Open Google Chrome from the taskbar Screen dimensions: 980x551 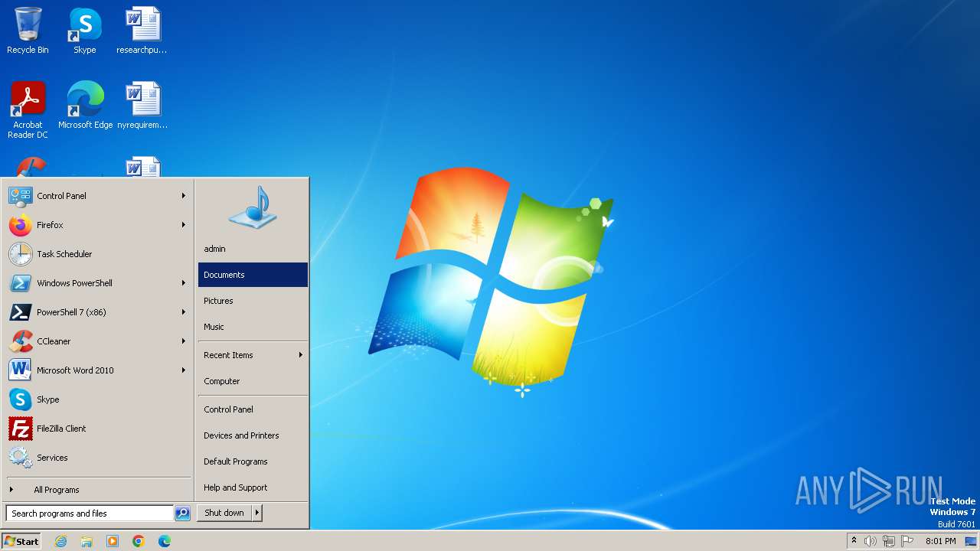point(139,541)
